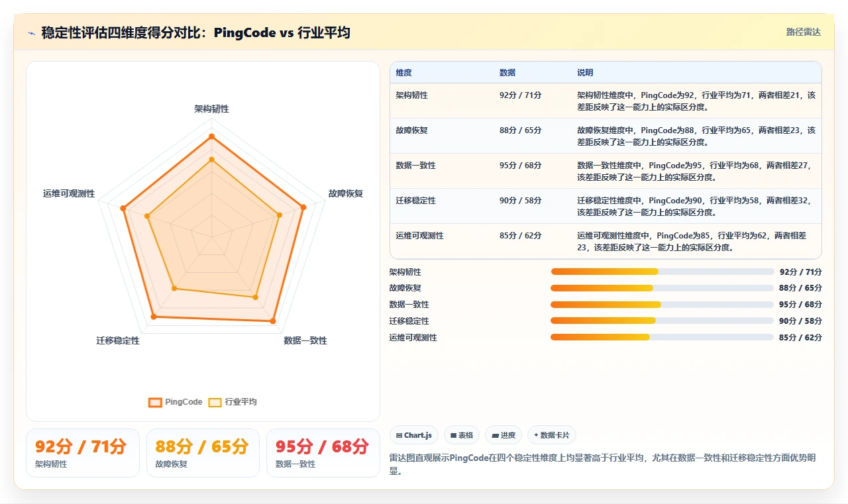Click the 架构韧性 progress bar

662,272
